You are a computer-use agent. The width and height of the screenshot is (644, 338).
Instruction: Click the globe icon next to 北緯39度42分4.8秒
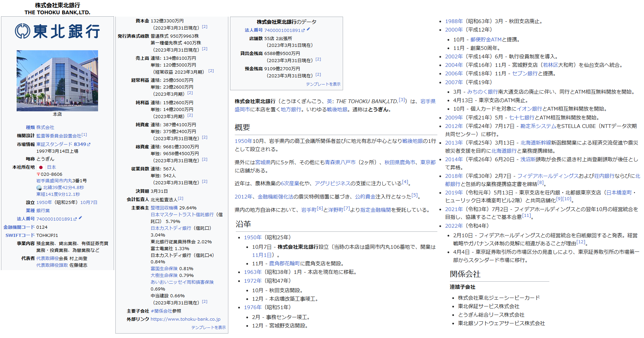(x=39, y=188)
